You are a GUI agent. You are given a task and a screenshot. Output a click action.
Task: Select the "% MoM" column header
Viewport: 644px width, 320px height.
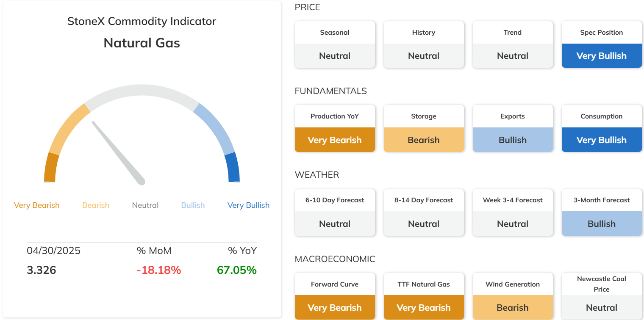[154, 251]
